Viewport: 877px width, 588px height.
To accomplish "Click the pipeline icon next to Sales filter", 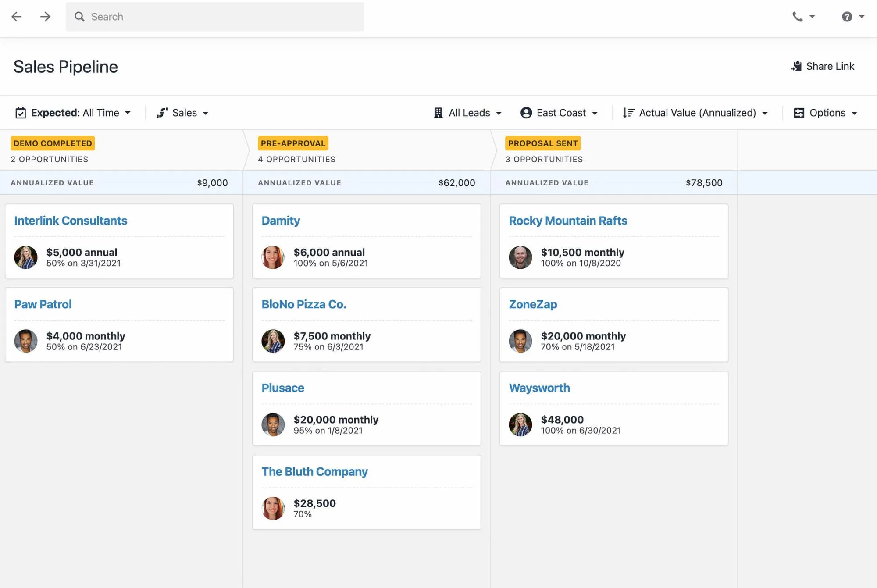I will [162, 113].
